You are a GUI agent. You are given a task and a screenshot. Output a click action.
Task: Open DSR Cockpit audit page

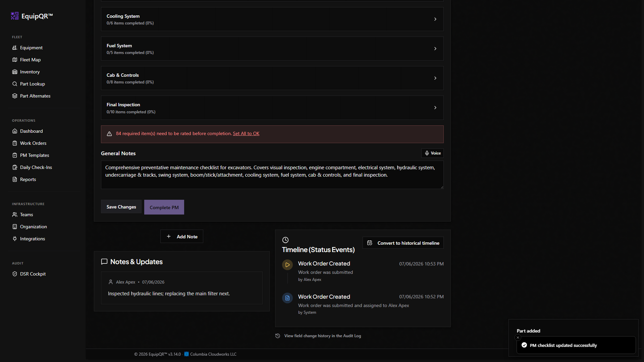[x=33, y=274]
